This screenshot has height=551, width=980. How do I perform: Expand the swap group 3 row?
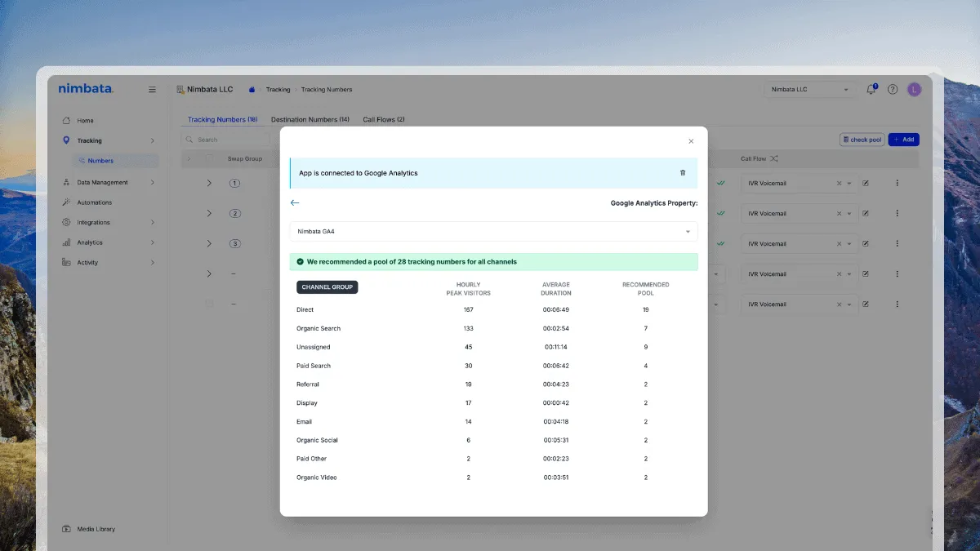pyautogui.click(x=209, y=243)
